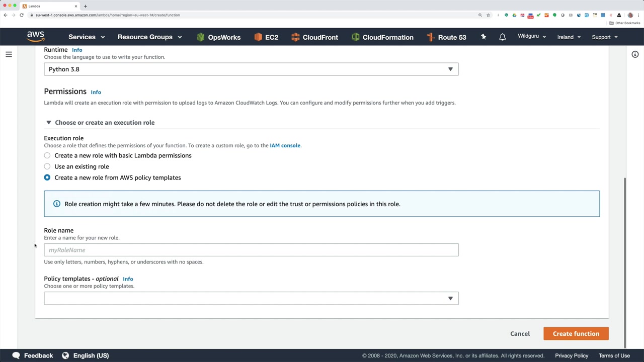The width and height of the screenshot is (644, 362).
Task: Click the Role name input field
Action: coord(251,250)
